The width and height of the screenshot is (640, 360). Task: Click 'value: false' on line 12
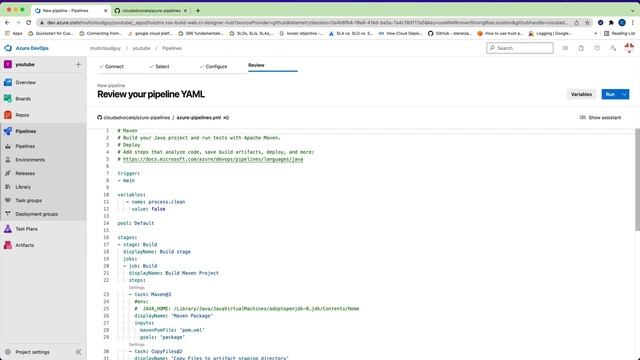click(x=149, y=209)
